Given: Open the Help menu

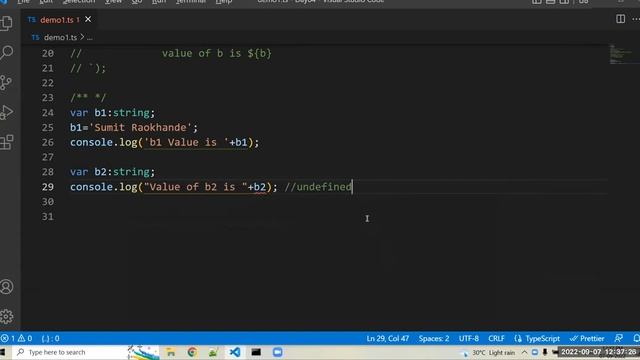Looking at the screenshot, I should point(224,2).
